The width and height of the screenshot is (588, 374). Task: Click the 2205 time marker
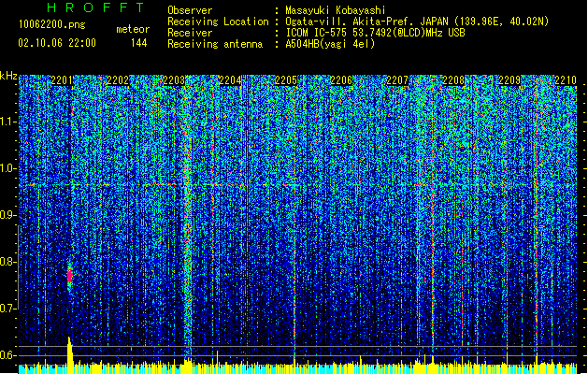click(x=286, y=80)
